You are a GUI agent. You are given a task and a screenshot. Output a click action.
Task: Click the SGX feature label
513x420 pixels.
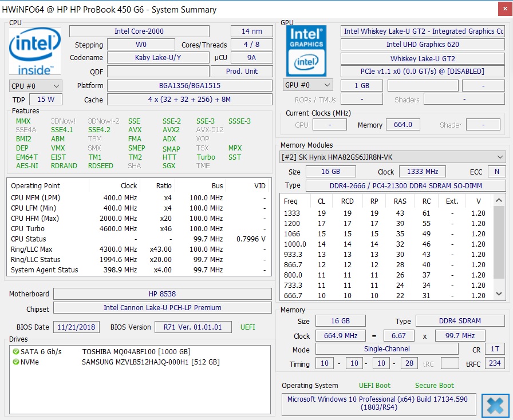click(x=169, y=166)
